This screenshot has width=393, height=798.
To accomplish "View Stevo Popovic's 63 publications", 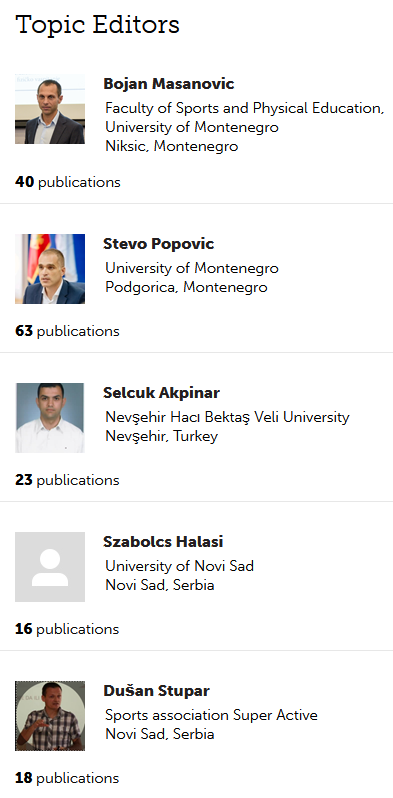I will click(x=67, y=331).
